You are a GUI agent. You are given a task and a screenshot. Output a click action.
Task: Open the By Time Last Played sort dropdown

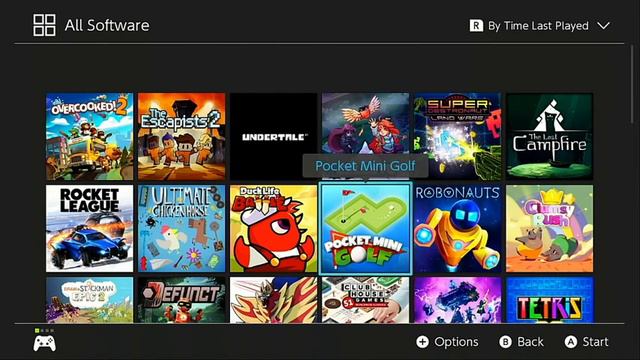[540, 26]
